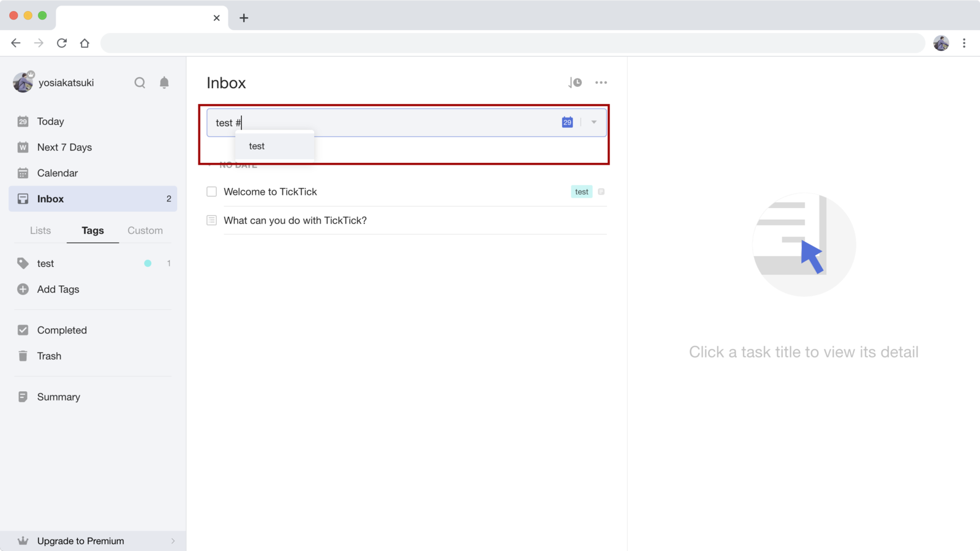Click the note icon beside What can you do

[212, 220]
